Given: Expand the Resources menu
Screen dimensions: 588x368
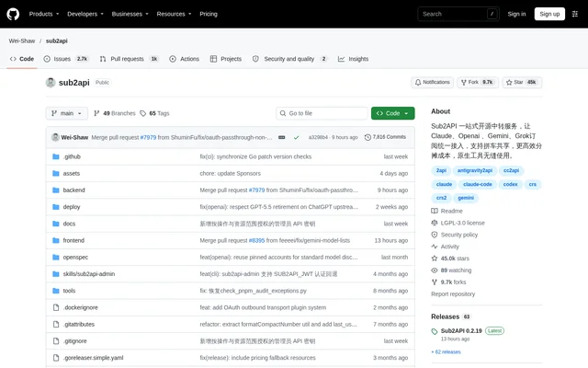Looking at the screenshot, I should pyautogui.click(x=174, y=14).
